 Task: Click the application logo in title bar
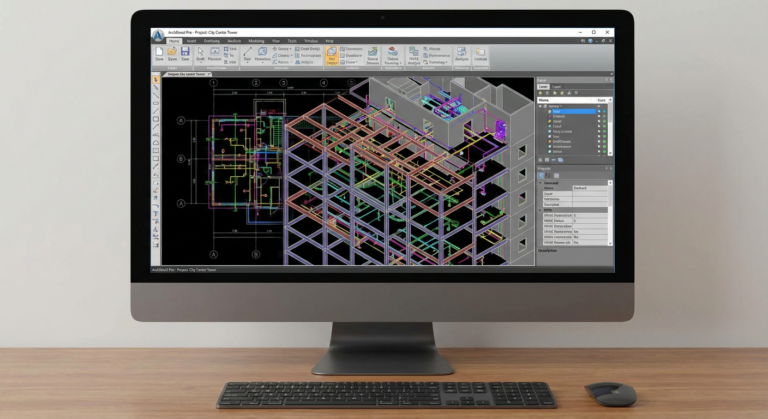pyautogui.click(x=158, y=35)
